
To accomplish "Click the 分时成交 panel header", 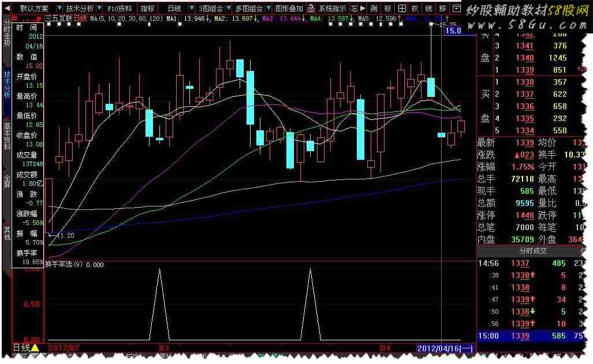I will pos(532,251).
